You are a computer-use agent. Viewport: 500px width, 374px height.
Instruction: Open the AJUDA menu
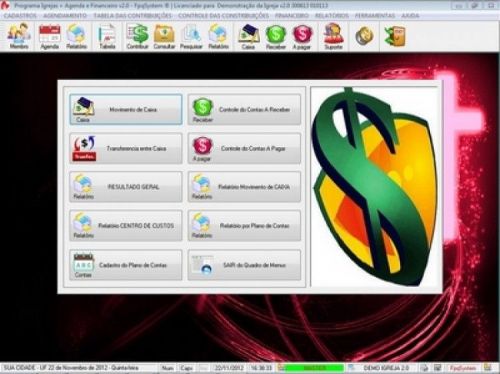[x=410, y=16]
